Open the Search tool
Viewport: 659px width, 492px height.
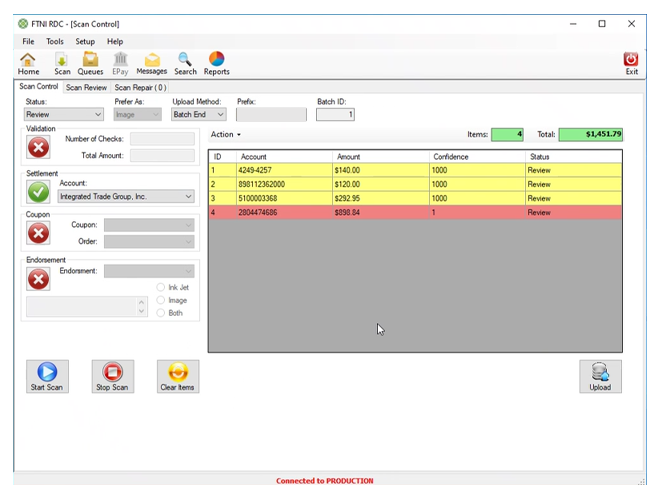click(185, 64)
